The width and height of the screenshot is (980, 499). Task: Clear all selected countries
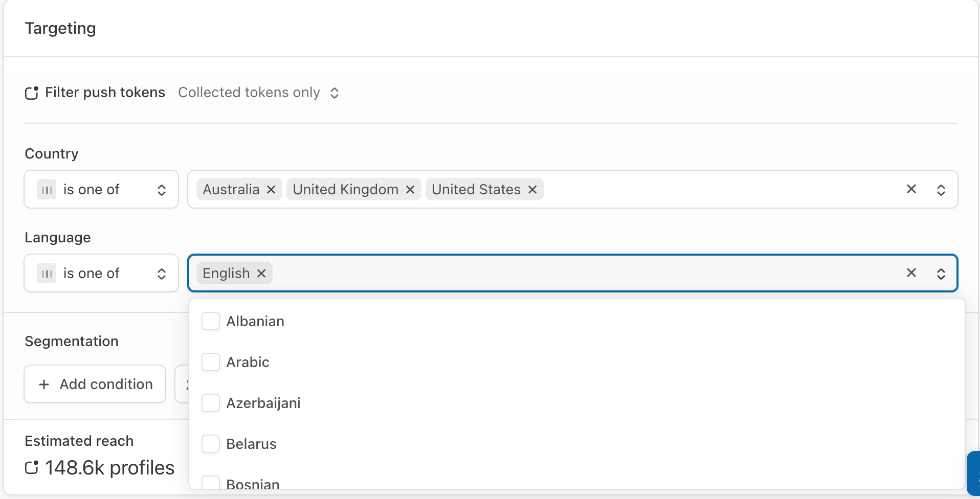(x=911, y=189)
